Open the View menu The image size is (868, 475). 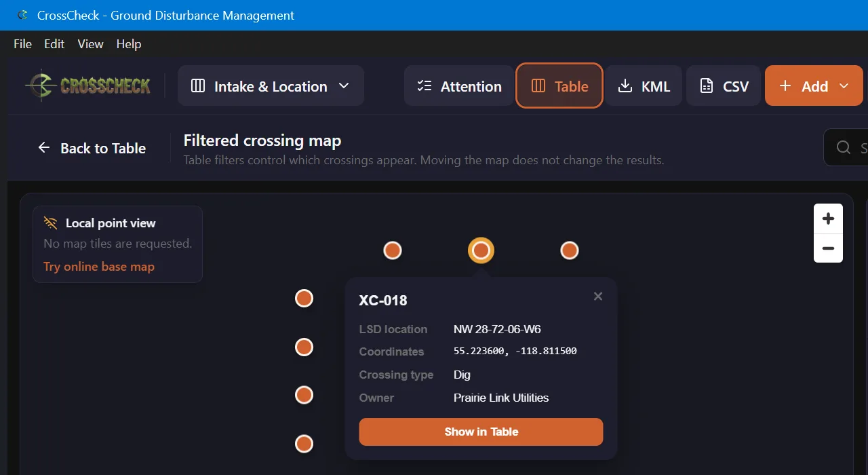click(x=90, y=43)
